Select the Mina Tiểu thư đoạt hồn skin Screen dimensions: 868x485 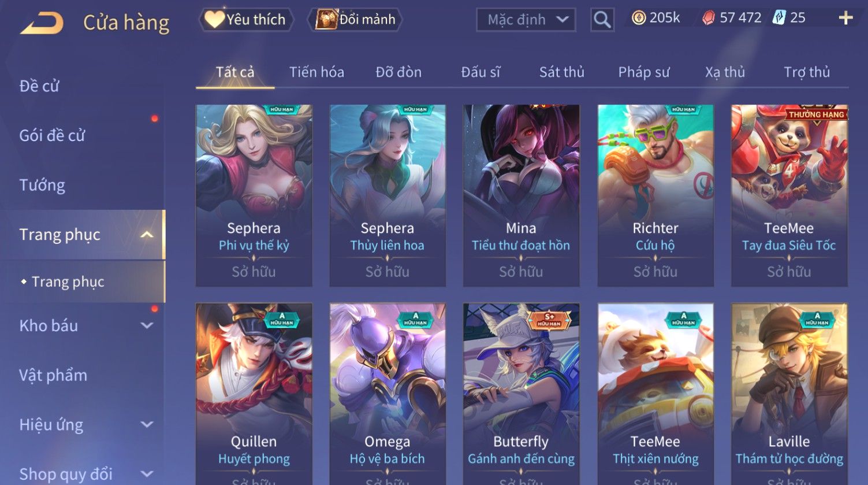(521, 195)
